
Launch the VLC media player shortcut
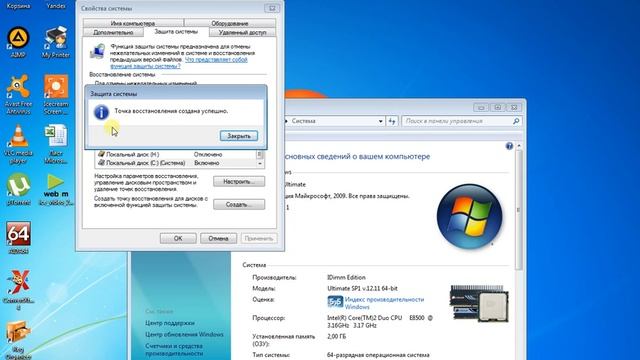(18, 144)
